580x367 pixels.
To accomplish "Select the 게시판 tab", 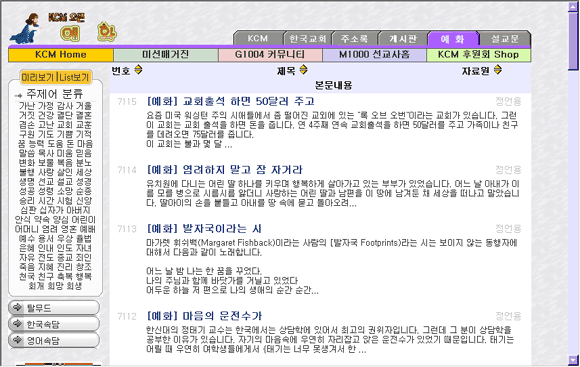I will [403, 38].
